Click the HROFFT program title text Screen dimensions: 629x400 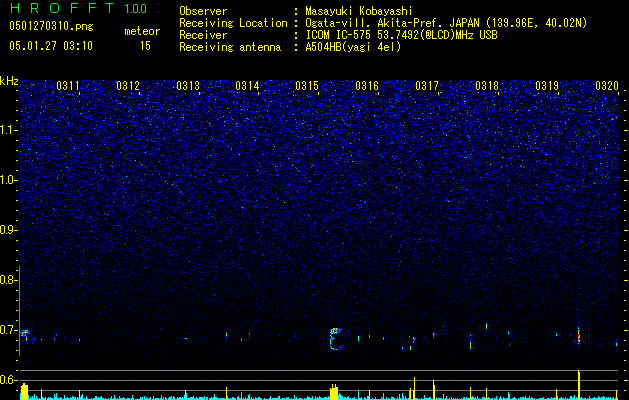point(62,8)
